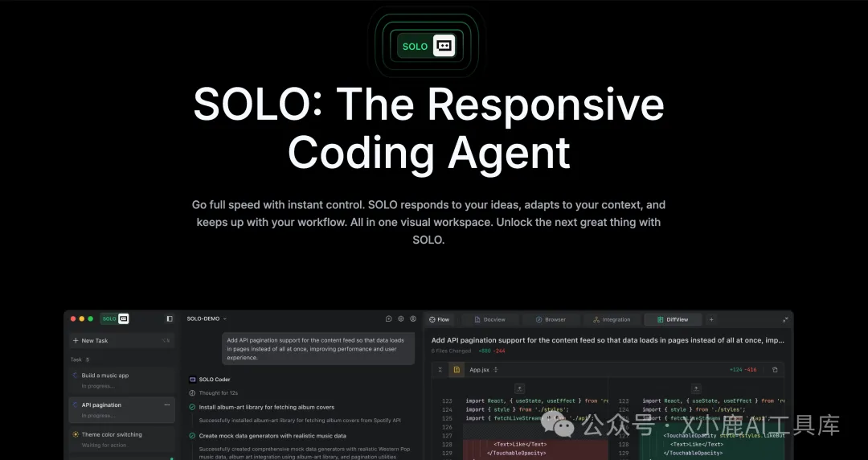Viewport: 868px width, 460px height.
Task: Click the Task 5 list header
Action: point(80,359)
